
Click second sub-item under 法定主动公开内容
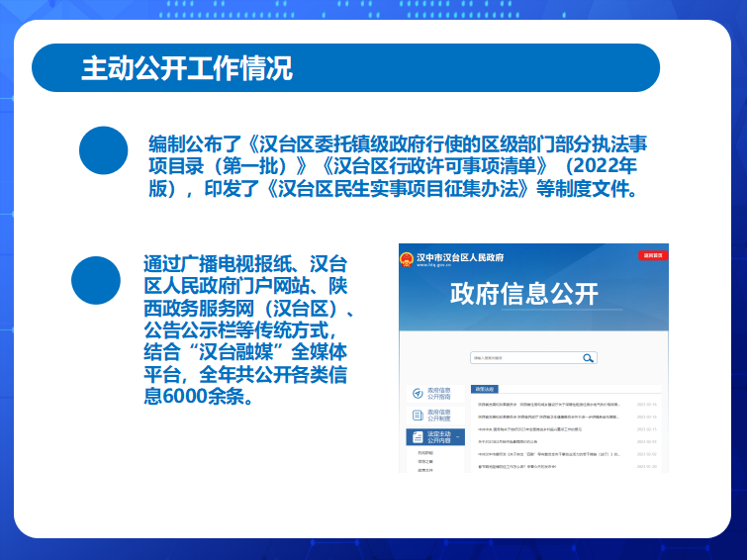pyautogui.click(x=425, y=461)
